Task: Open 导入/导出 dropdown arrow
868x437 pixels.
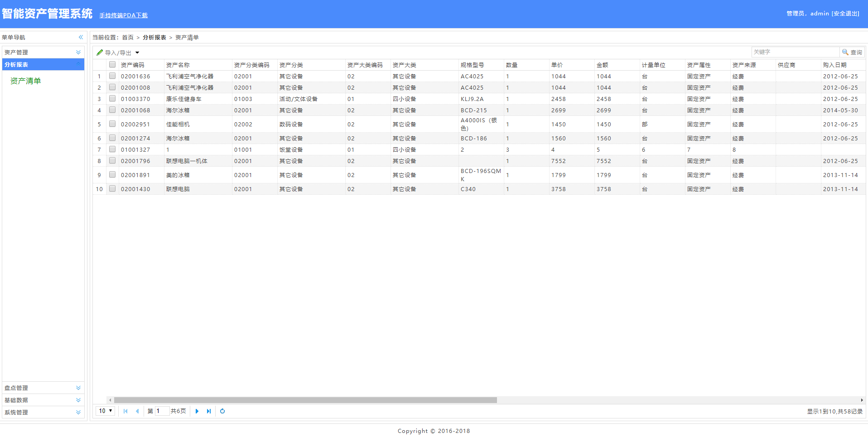Action: click(137, 53)
